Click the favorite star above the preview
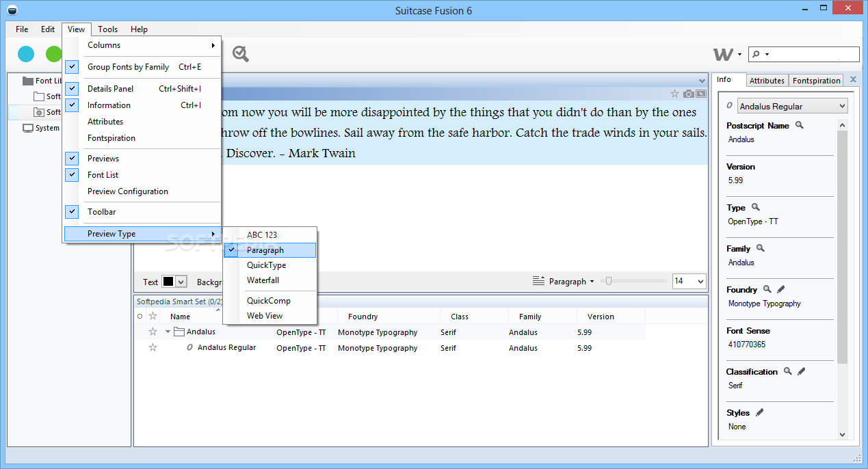868x469 pixels. [x=674, y=94]
